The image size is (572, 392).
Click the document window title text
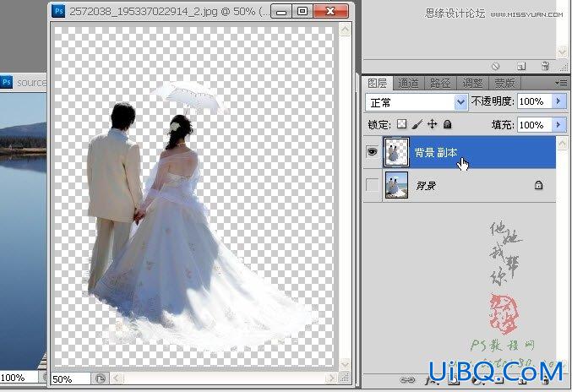[168, 12]
